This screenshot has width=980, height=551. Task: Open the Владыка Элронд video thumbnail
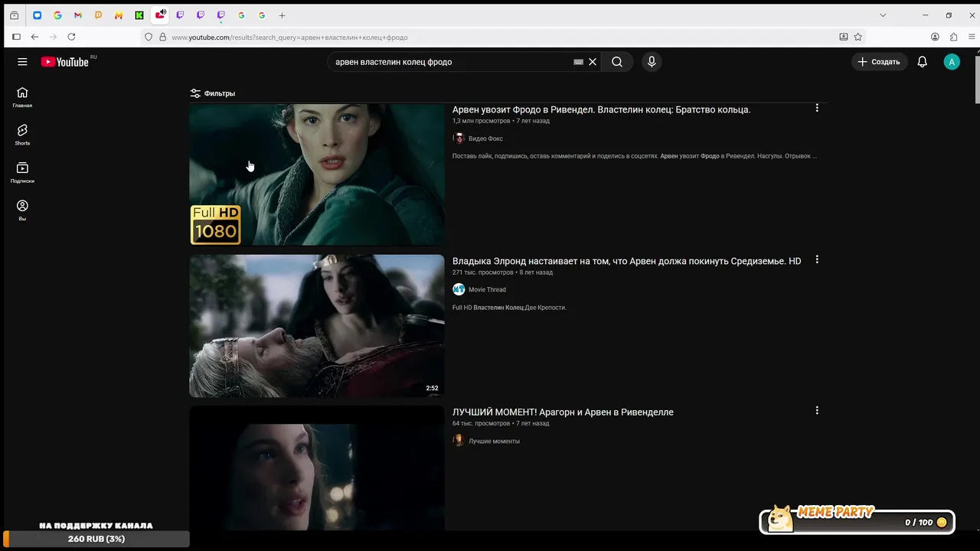click(x=317, y=326)
